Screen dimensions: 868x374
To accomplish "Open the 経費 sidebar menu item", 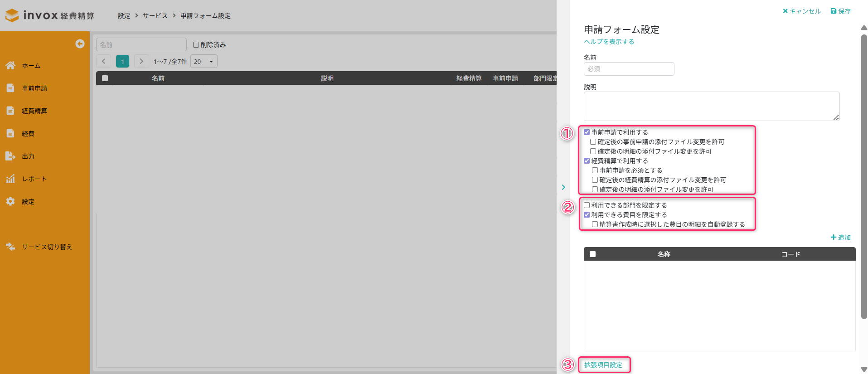I will click(x=28, y=133).
